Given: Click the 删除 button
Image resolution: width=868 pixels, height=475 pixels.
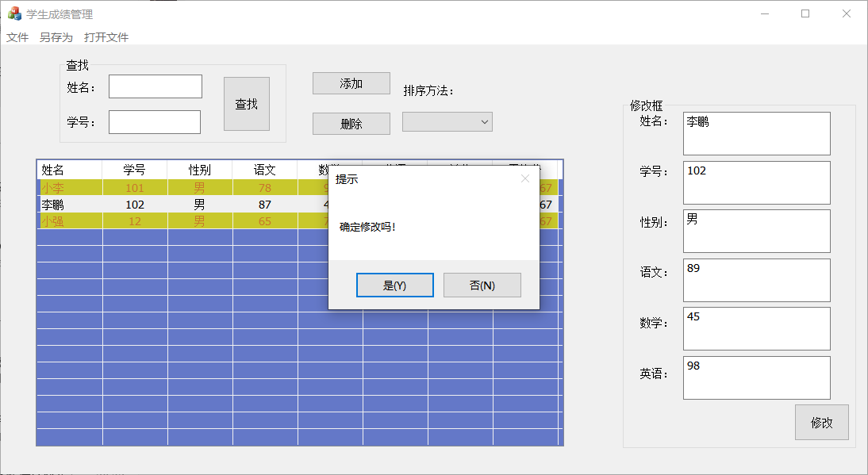Looking at the screenshot, I should click(351, 124).
